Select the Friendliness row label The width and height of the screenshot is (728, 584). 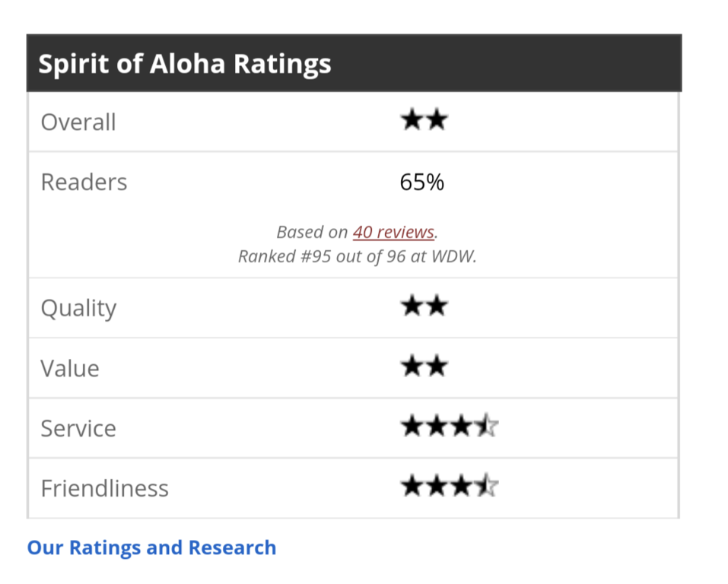tap(104, 488)
